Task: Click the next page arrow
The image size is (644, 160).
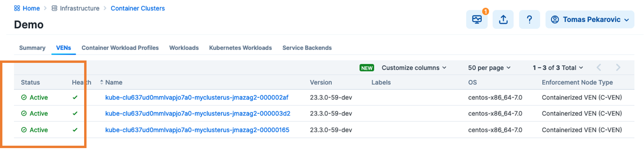Action: tap(618, 68)
